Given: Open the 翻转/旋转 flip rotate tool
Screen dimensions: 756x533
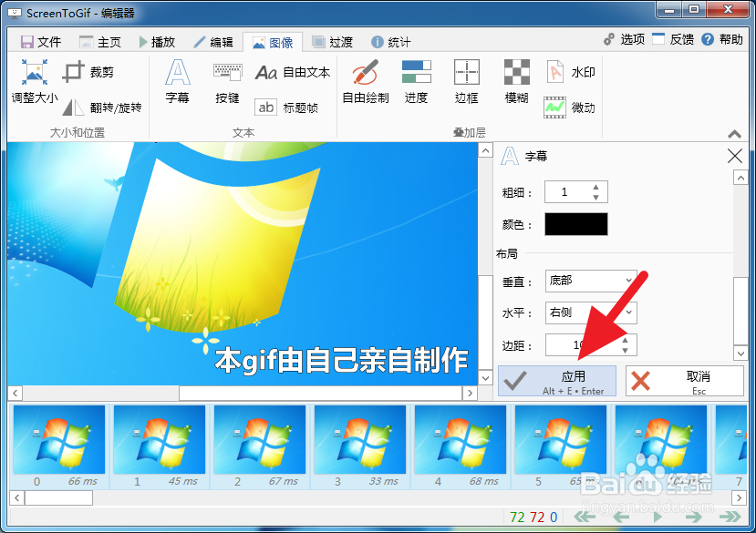Looking at the screenshot, I should point(102,107).
